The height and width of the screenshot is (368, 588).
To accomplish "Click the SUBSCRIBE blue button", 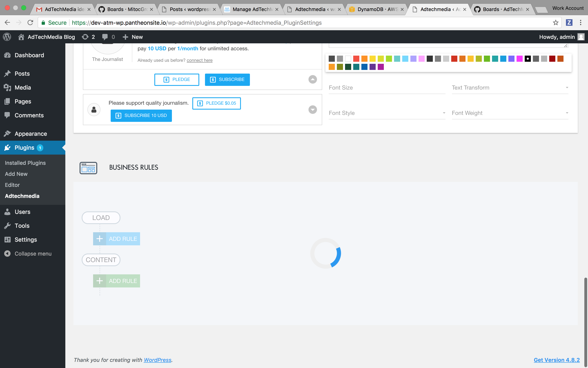I will (x=227, y=80).
